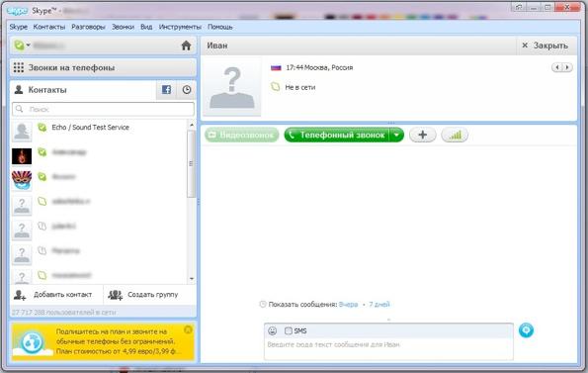Click the flame avatar contact
This screenshot has width=588, height=373.
tap(22, 156)
